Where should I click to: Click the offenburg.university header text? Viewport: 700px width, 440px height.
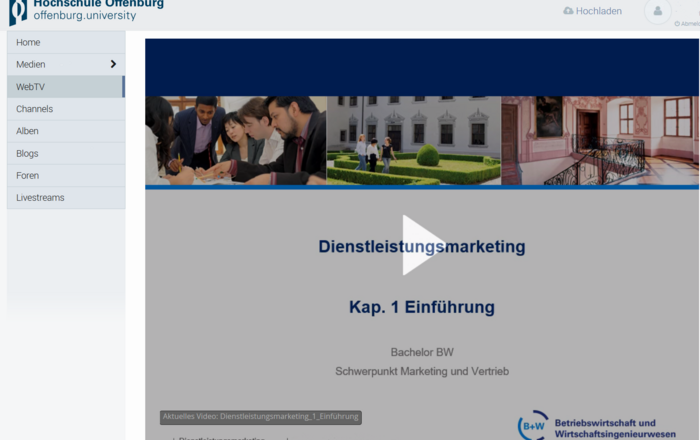(x=85, y=16)
